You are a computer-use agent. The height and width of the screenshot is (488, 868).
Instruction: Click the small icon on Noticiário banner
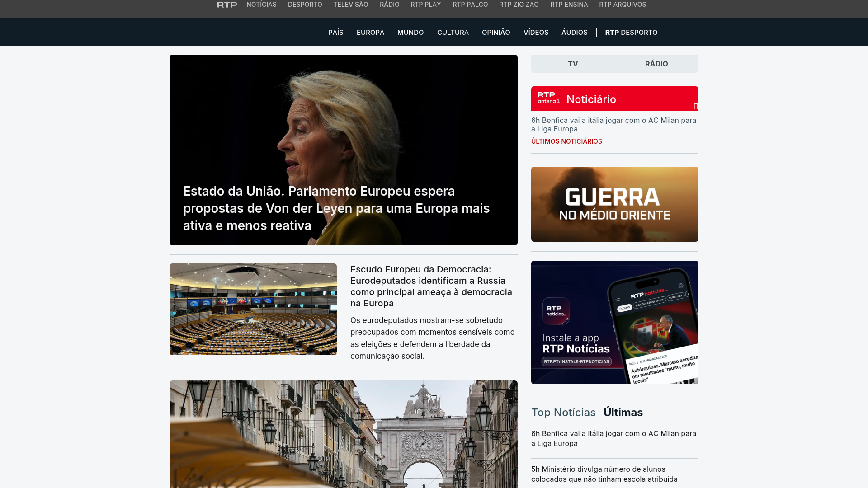pyautogui.click(x=696, y=107)
